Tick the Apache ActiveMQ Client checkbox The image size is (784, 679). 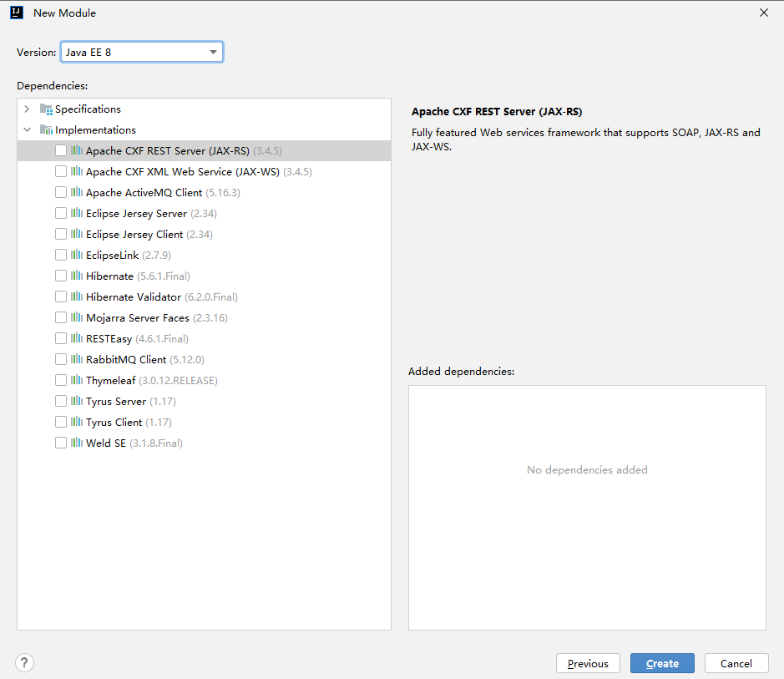tap(61, 192)
